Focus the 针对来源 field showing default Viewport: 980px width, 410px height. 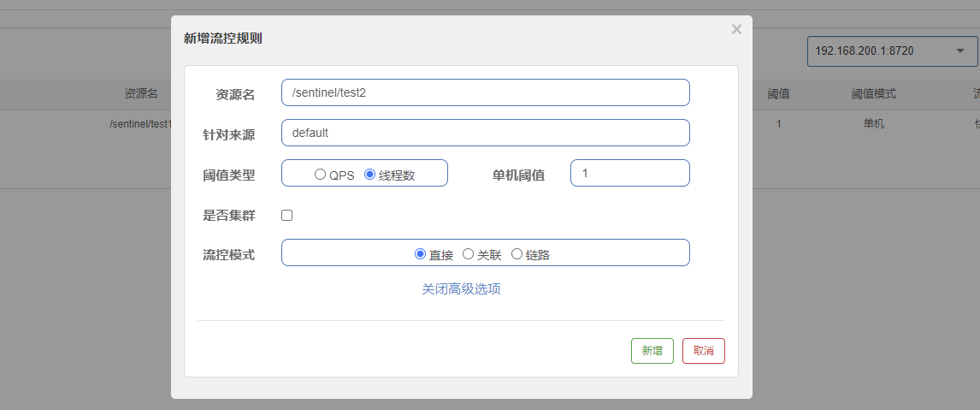coord(485,133)
